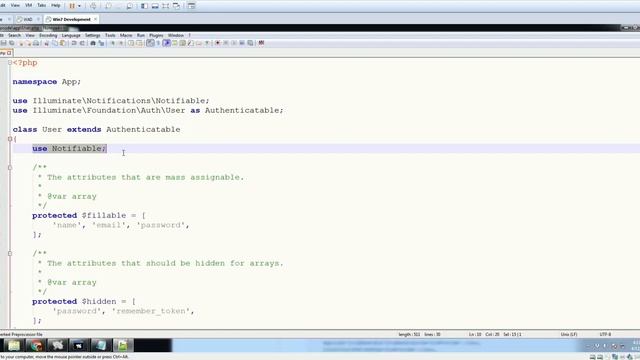The image size is (640, 360).
Task: Click the Cut toolbar icon
Action: tap(47, 43)
